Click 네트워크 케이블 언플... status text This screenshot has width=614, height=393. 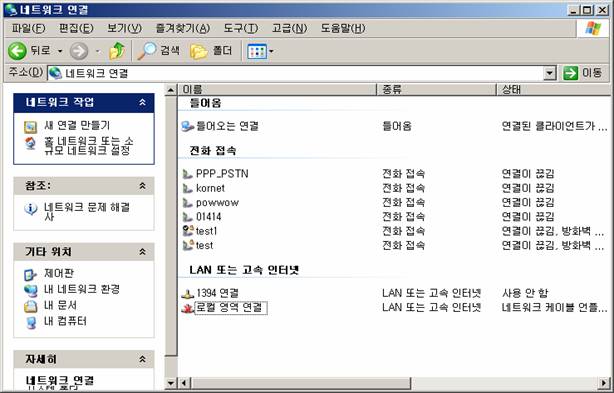(x=554, y=308)
